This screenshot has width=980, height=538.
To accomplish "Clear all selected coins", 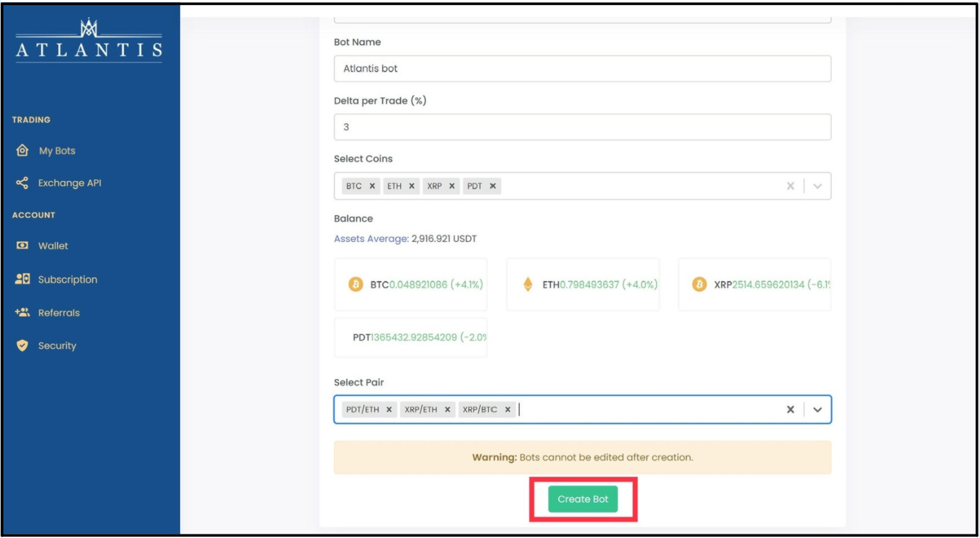I will [791, 186].
